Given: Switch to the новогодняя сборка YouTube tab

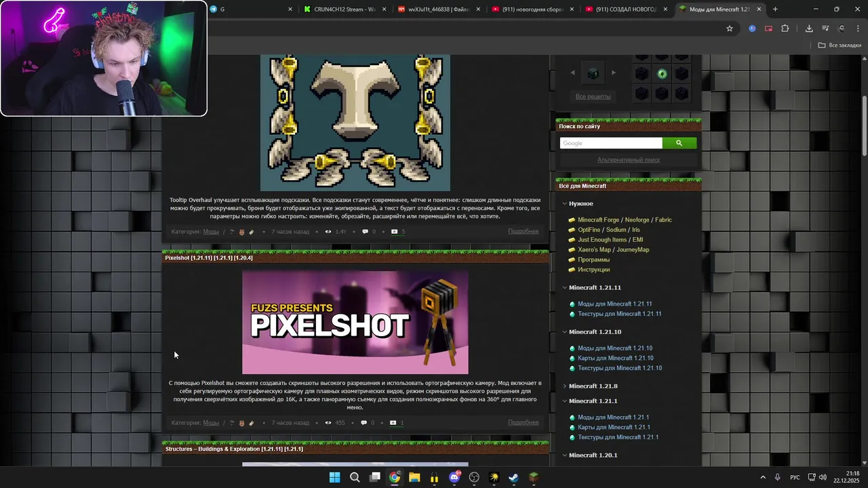Looking at the screenshot, I should click(x=532, y=9).
